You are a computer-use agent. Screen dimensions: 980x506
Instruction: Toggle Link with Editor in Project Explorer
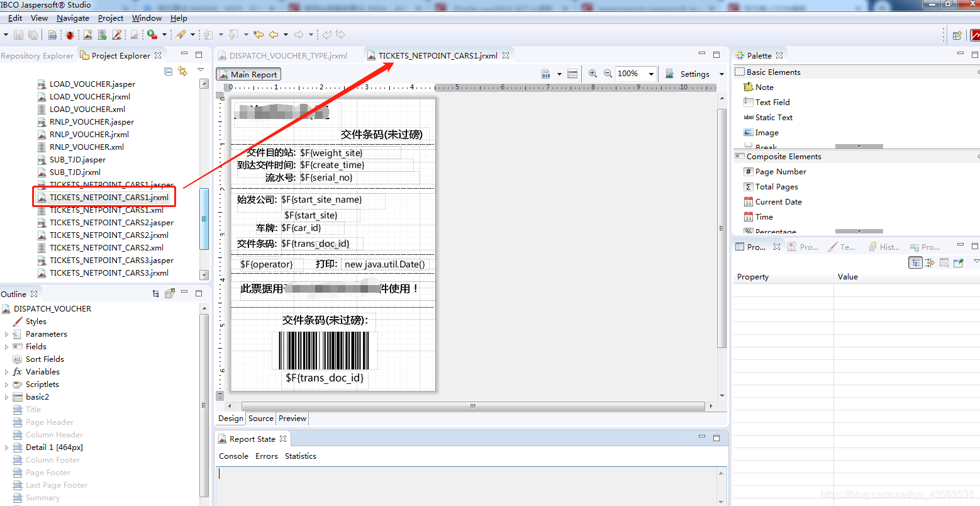[182, 71]
